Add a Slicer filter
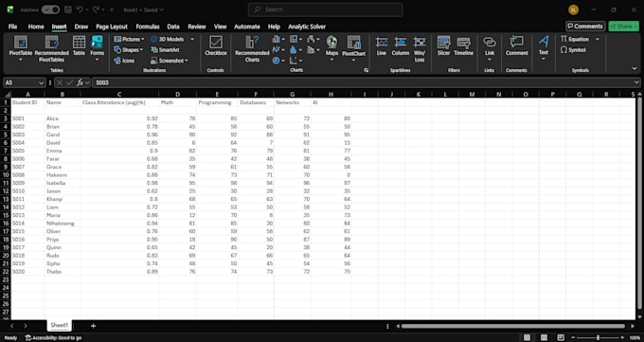The image size is (644, 342). (443, 45)
